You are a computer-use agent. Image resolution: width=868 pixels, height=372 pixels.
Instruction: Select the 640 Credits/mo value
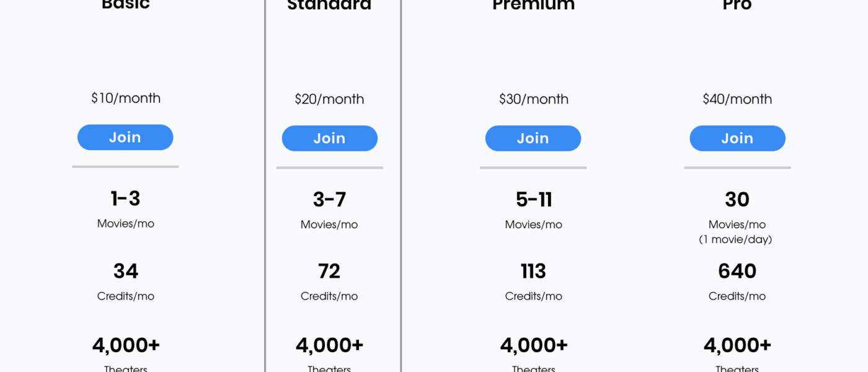pos(737,272)
